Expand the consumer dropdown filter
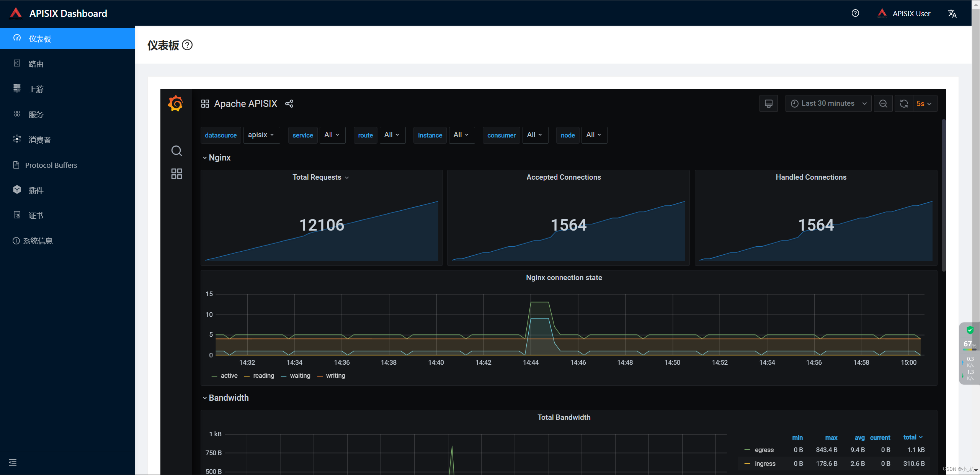Screen dimensions: 980x475 [534, 135]
